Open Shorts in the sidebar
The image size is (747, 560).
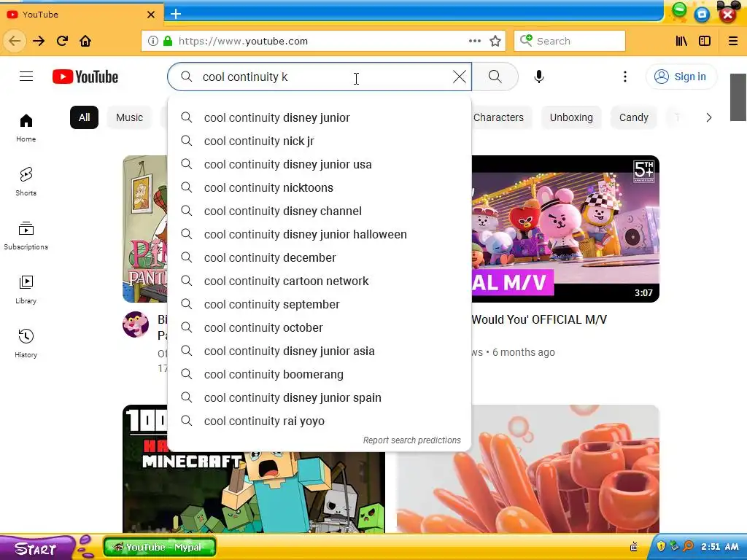click(26, 182)
